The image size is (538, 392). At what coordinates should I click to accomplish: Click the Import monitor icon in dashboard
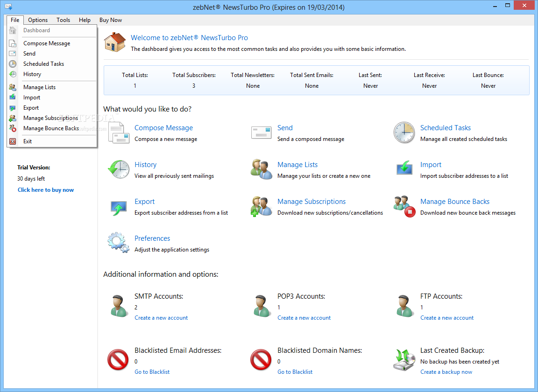(x=404, y=168)
